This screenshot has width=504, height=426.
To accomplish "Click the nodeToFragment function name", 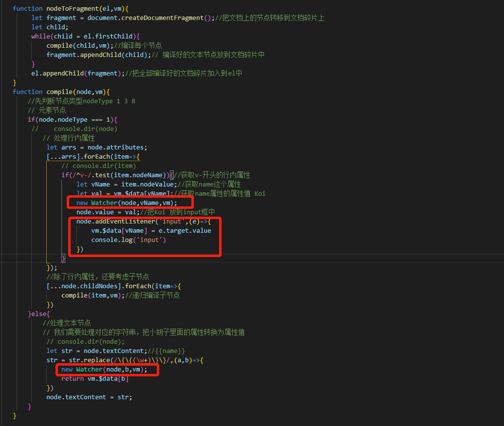I will 74,9.
